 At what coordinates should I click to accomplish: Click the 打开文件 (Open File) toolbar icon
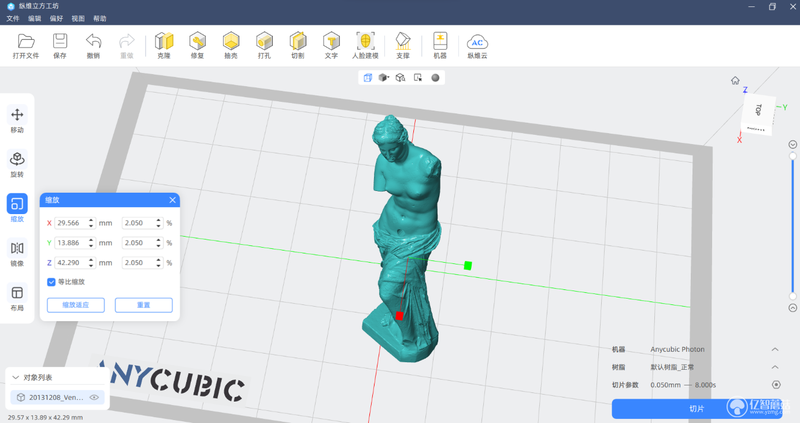(x=26, y=45)
